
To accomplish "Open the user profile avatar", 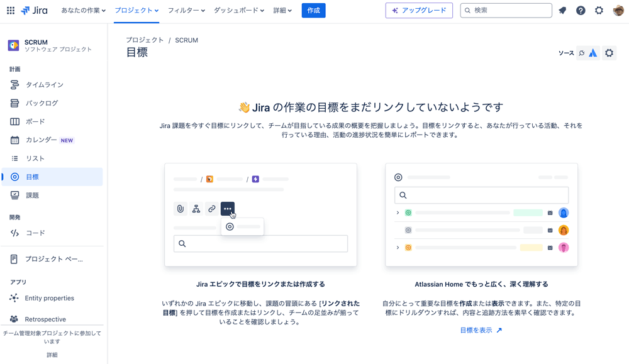I will (x=618, y=11).
